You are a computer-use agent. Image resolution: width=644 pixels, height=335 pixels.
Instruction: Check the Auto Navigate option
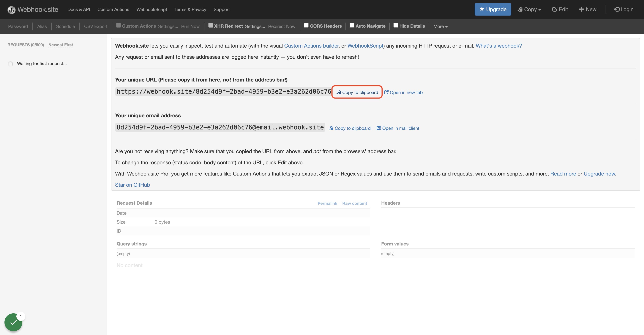pos(352,25)
